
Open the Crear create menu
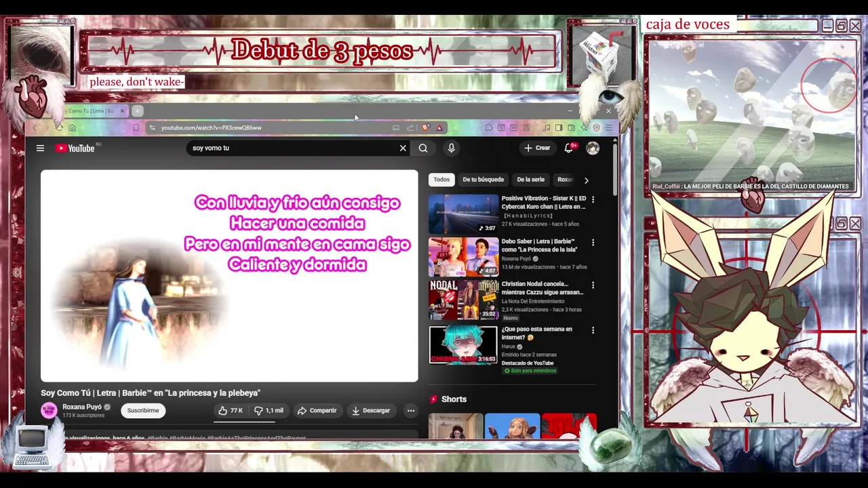point(537,148)
